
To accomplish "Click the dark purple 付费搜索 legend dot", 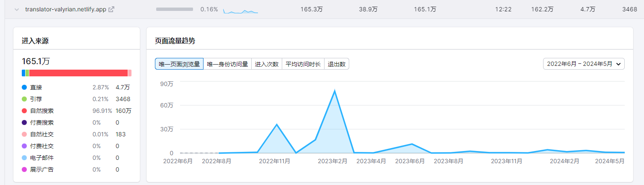I will 24,123.
